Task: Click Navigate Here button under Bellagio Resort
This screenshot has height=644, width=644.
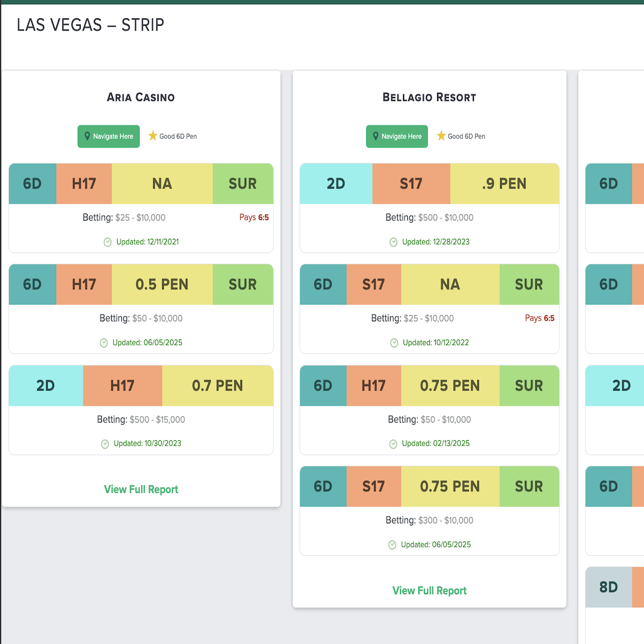Action: (397, 136)
